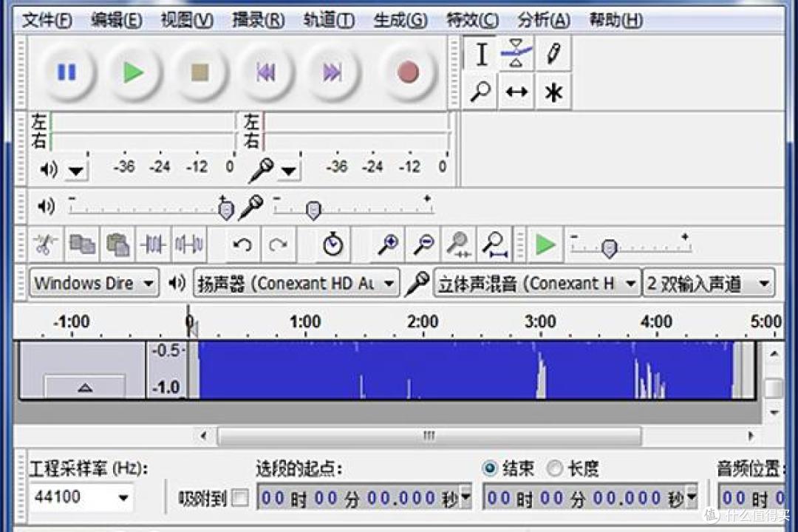Open the 帮助 menu

click(x=615, y=21)
